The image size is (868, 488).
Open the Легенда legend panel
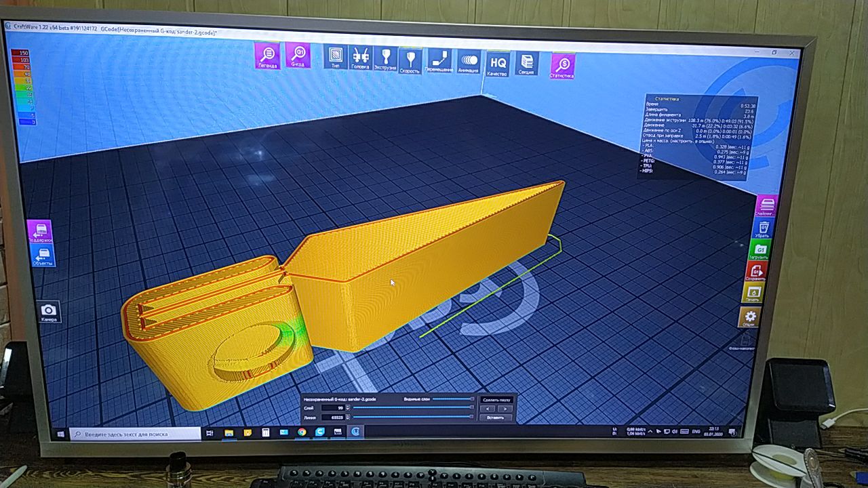pos(267,56)
